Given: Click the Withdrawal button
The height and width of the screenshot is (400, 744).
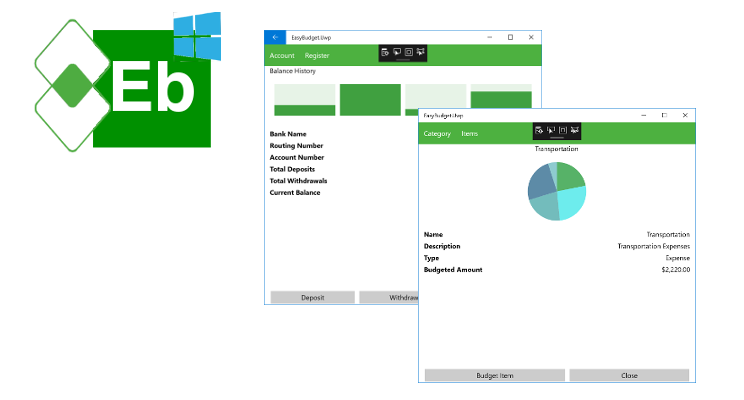Looking at the screenshot, I should pos(389,298).
